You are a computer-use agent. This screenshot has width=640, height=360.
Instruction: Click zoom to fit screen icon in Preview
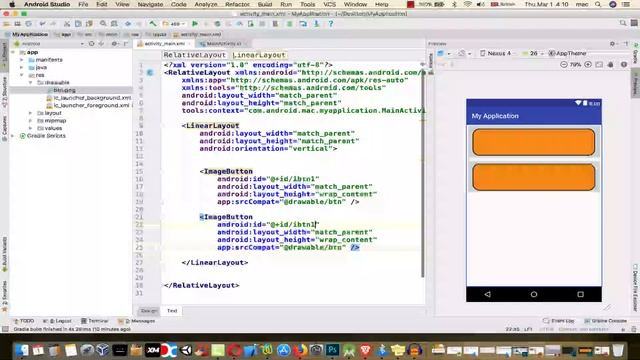click(x=599, y=64)
